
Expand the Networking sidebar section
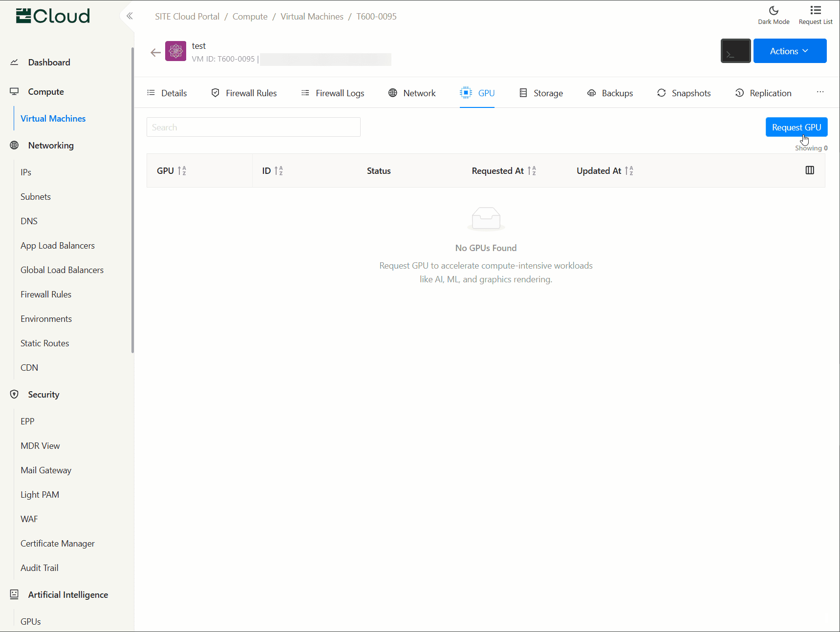point(51,146)
